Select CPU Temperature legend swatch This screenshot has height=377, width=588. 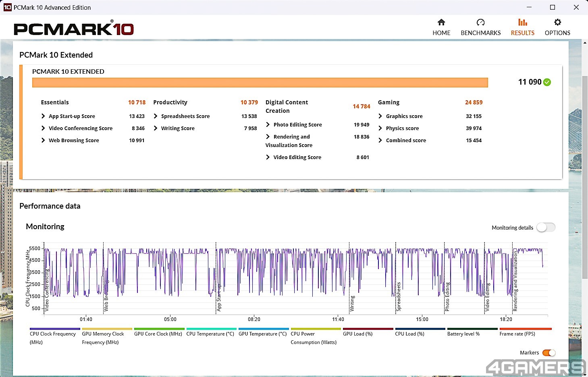212,329
